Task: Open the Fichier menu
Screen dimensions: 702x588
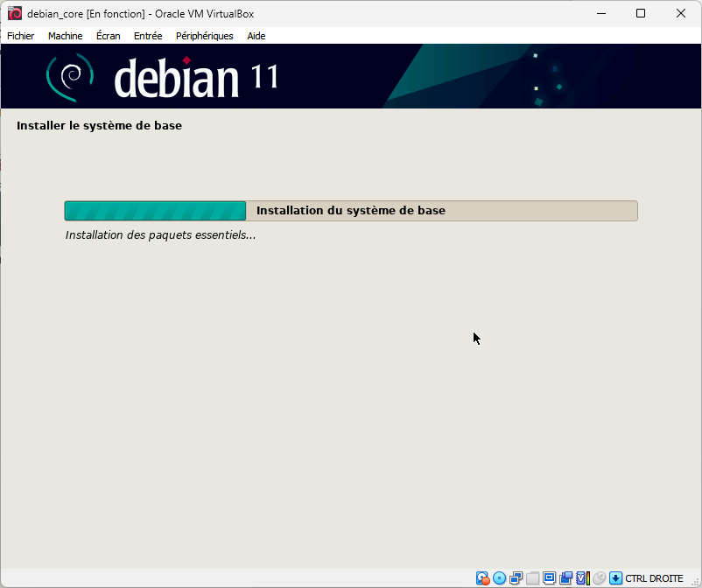Action: [21, 36]
